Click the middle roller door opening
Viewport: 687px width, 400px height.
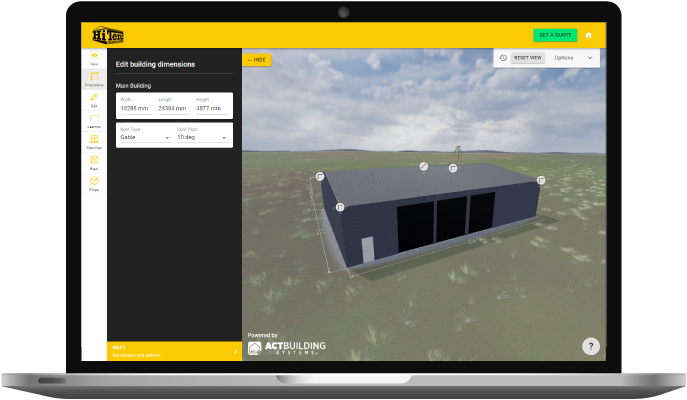tap(452, 219)
